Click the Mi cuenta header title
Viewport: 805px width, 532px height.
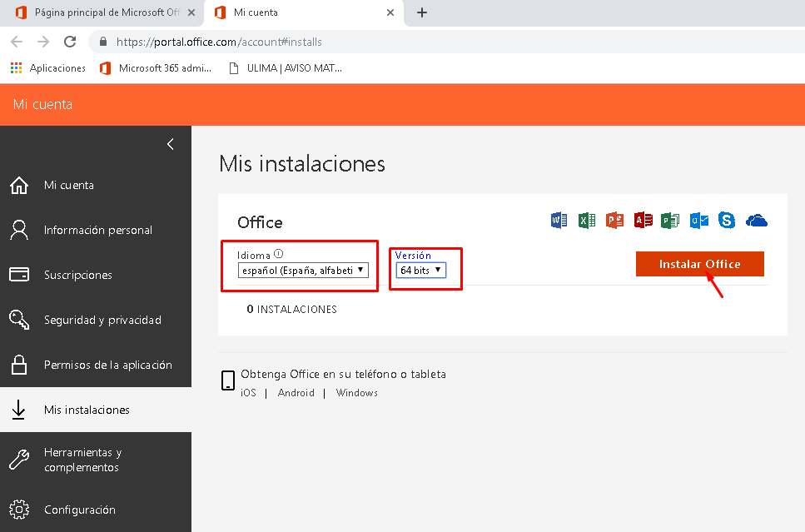coord(42,104)
